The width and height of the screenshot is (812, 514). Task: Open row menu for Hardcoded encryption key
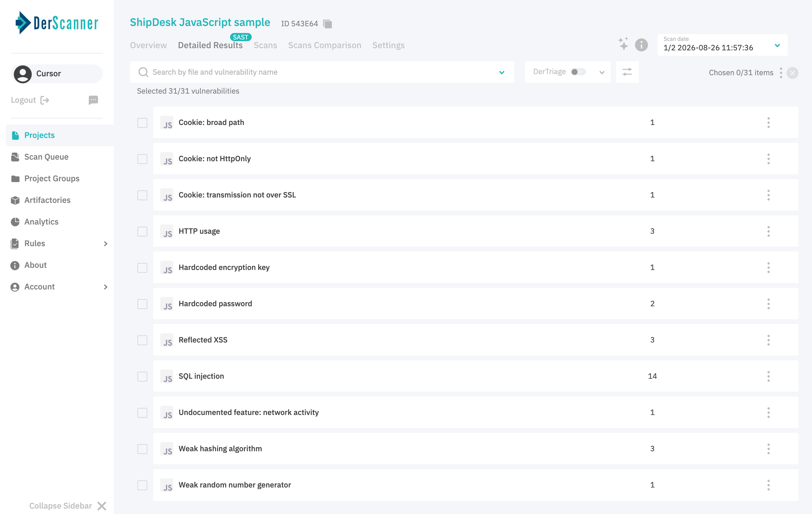[768, 268]
